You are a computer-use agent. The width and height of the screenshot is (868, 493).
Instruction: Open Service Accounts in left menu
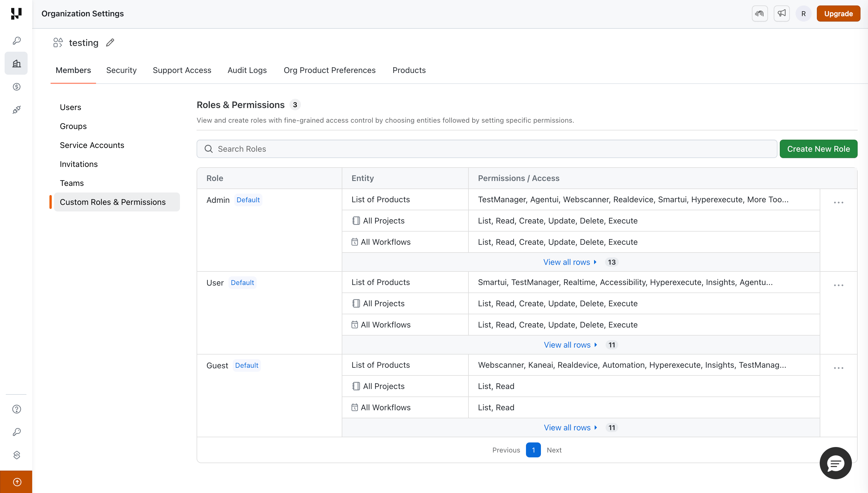[92, 145]
